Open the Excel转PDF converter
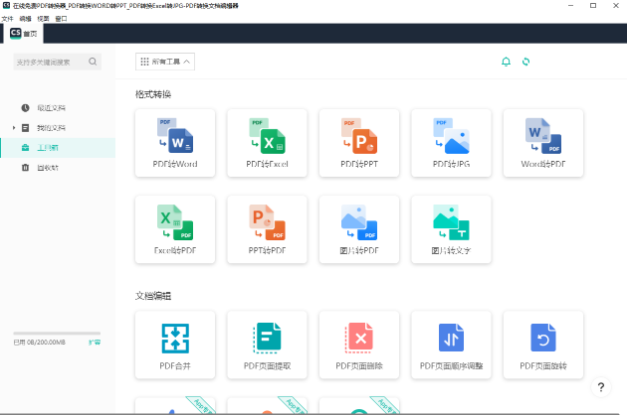The width and height of the screenshot is (627, 415). click(175, 229)
